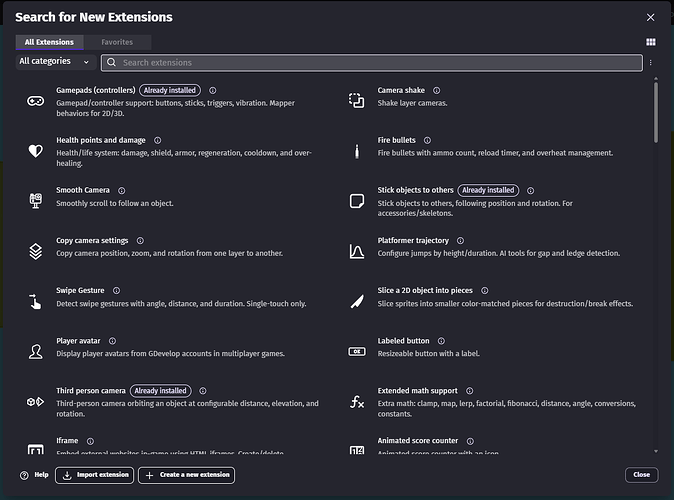Screen dimensions: 674x500
Task: Click Create a new extension button
Action: 186,475
